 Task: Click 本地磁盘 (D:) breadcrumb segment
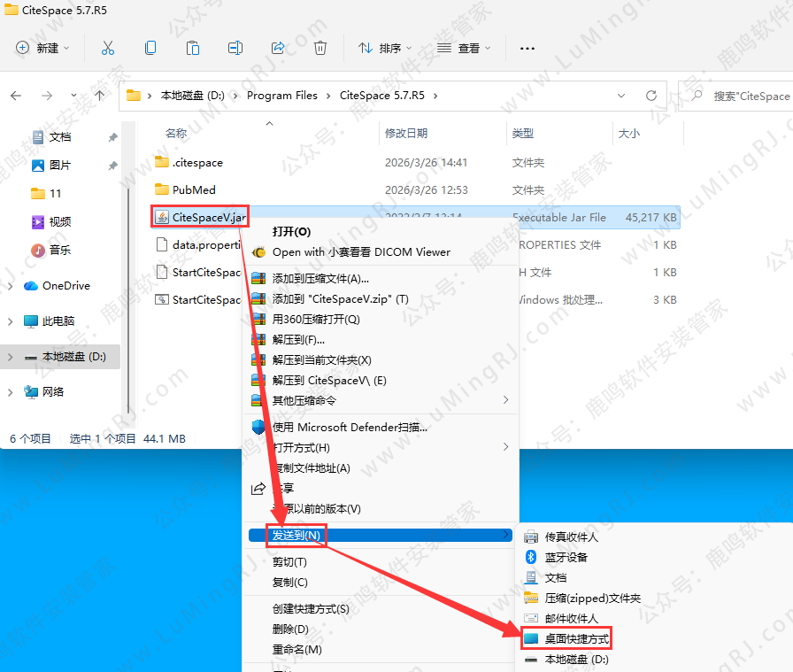pyautogui.click(x=193, y=96)
